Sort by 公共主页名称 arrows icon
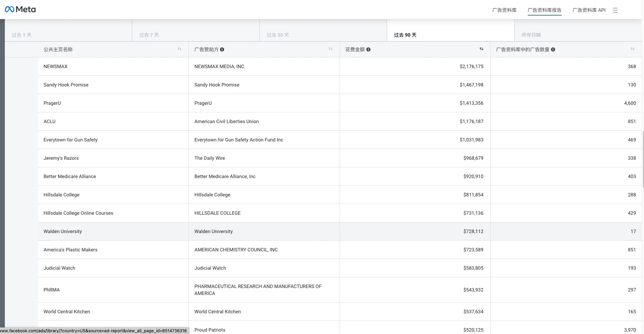644x334 pixels. click(180, 49)
